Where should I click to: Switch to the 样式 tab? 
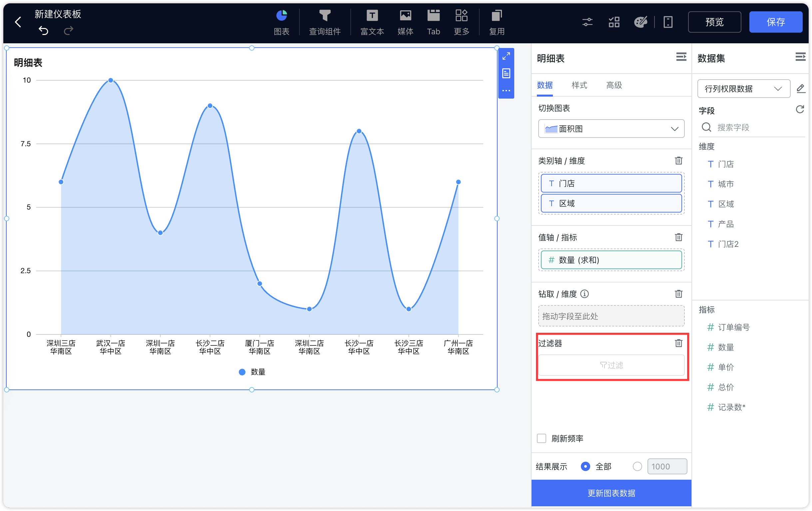coord(579,85)
